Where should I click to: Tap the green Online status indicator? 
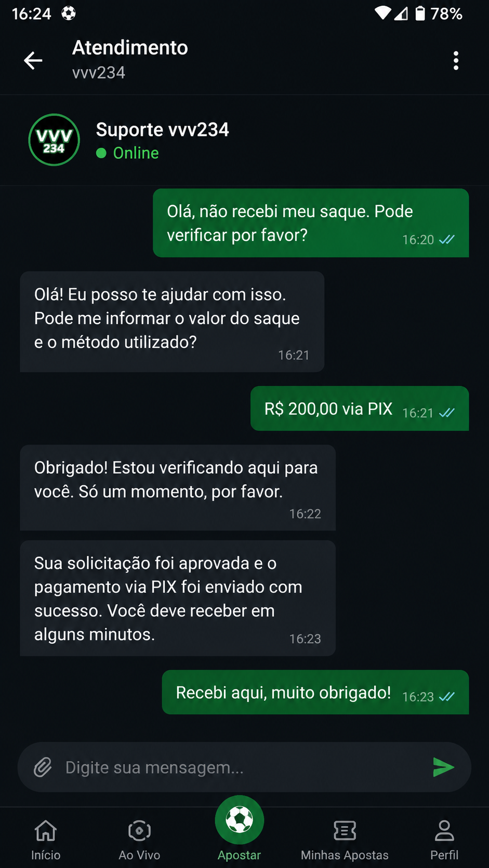click(127, 153)
